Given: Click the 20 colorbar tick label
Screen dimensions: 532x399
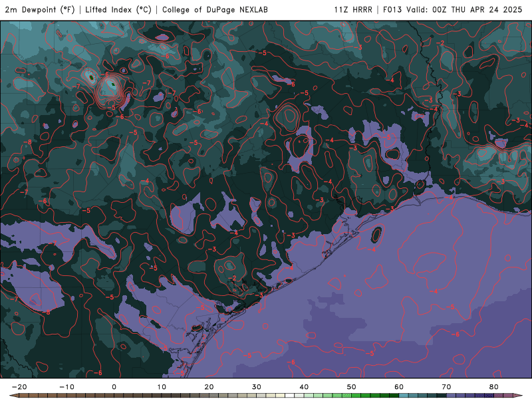Looking at the screenshot, I should [x=209, y=386].
